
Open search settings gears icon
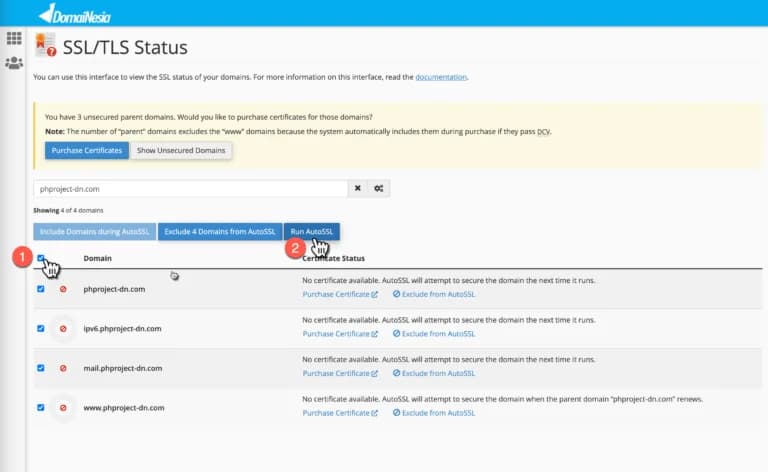(379, 188)
